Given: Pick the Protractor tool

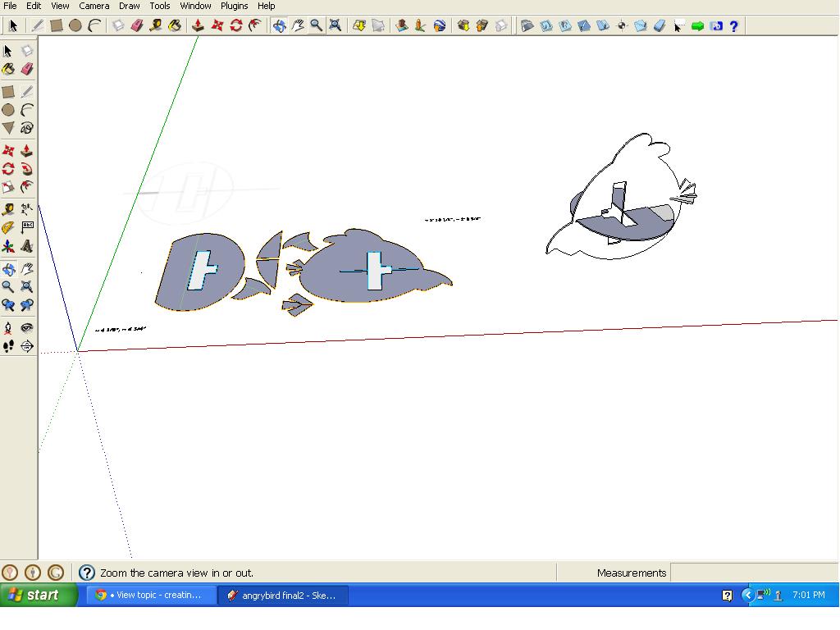Looking at the screenshot, I should (x=8, y=228).
